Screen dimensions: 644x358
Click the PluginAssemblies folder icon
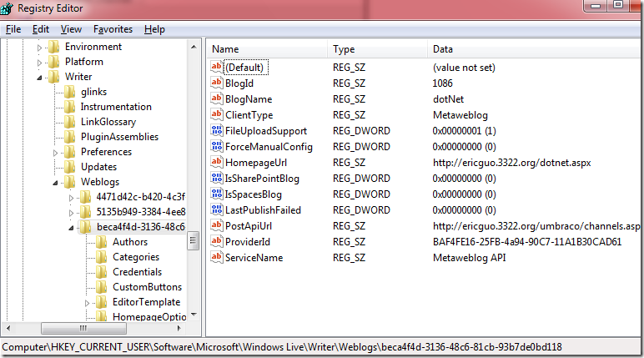coord(70,137)
